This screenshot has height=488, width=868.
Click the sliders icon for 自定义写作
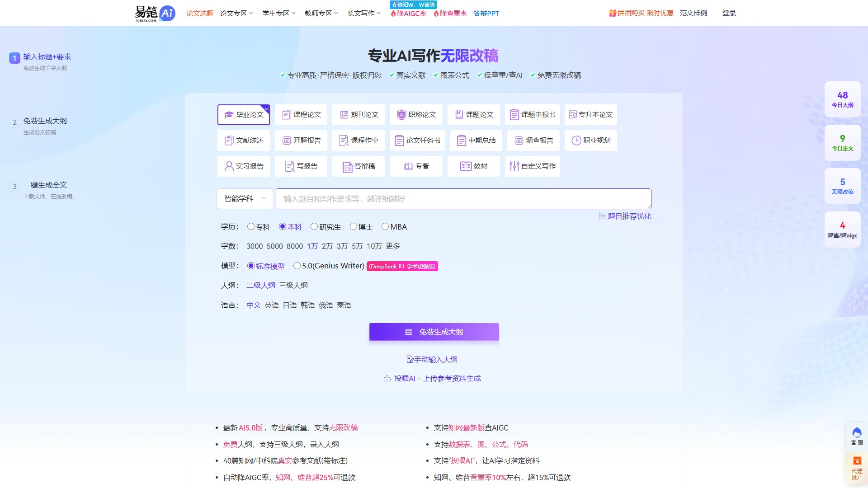[x=514, y=166]
